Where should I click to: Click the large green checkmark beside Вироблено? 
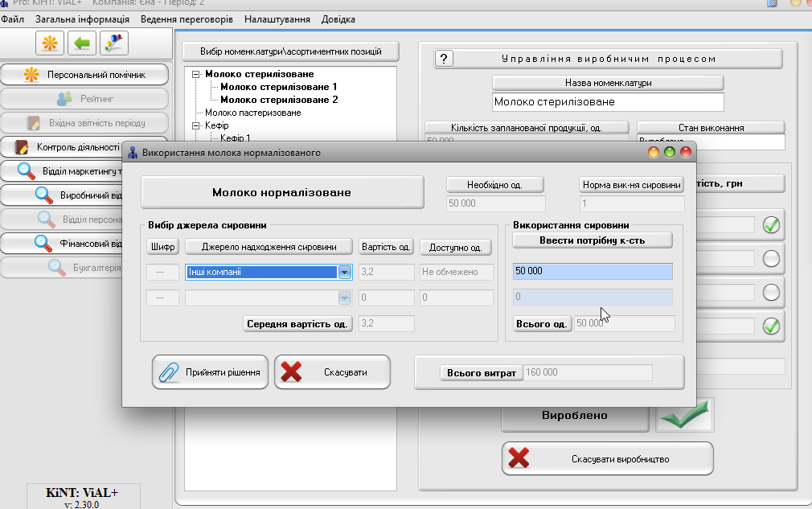tap(685, 415)
